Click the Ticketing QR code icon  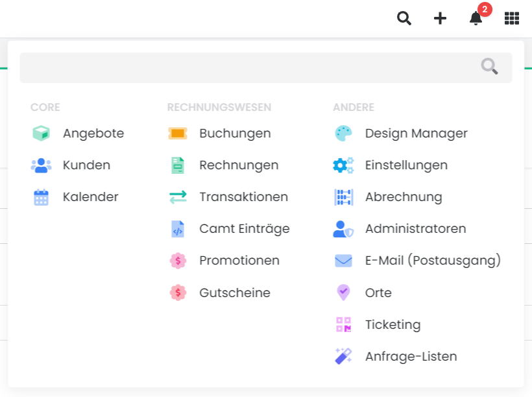pyautogui.click(x=343, y=324)
